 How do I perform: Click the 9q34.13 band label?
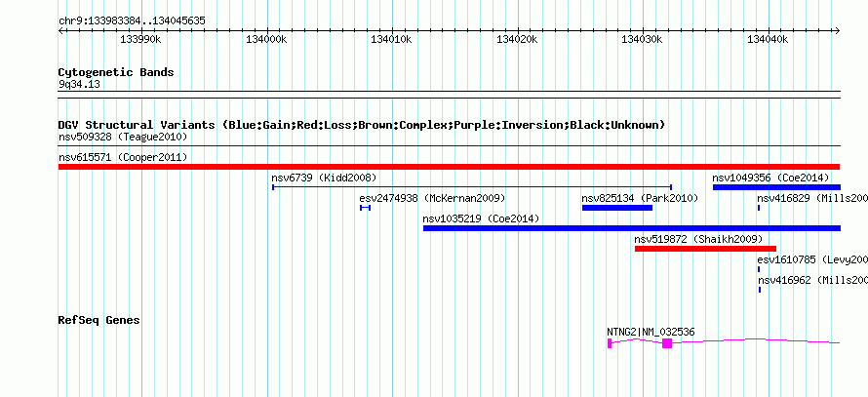[x=79, y=85]
